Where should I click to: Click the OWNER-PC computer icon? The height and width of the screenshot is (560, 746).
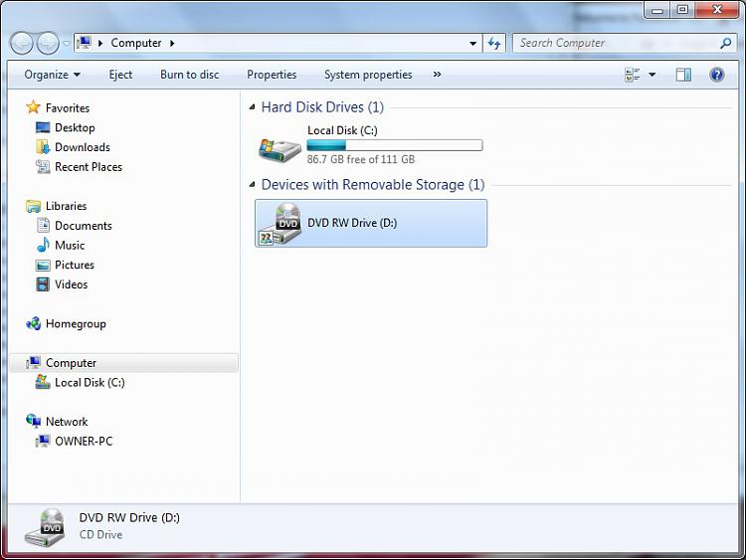coord(43,441)
